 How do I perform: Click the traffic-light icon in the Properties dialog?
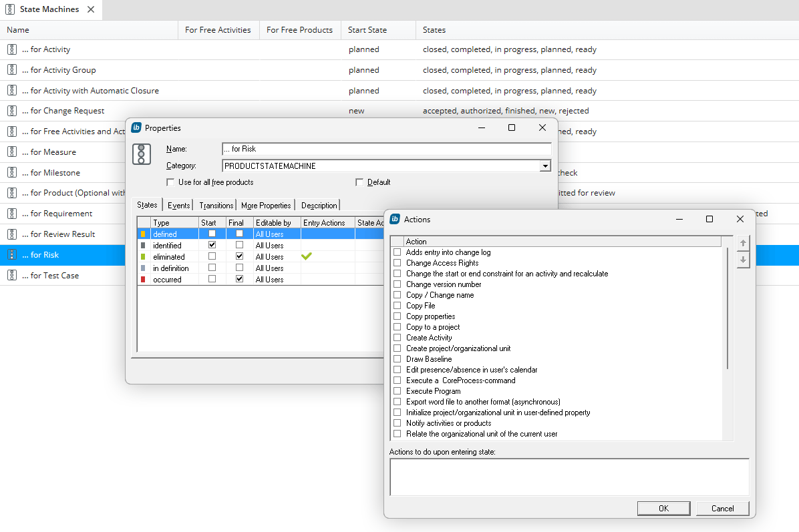(x=141, y=154)
